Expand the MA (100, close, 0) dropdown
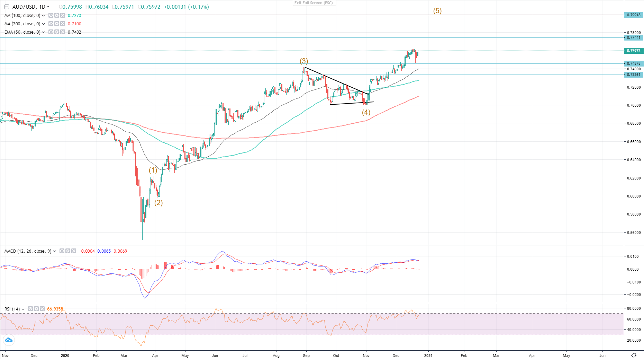The image size is (644, 359). click(43, 16)
